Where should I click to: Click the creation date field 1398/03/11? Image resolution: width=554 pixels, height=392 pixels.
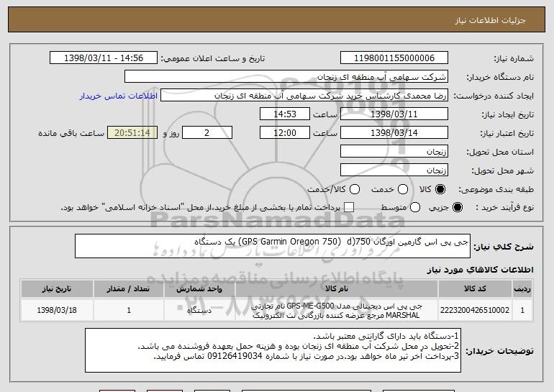pos(394,114)
